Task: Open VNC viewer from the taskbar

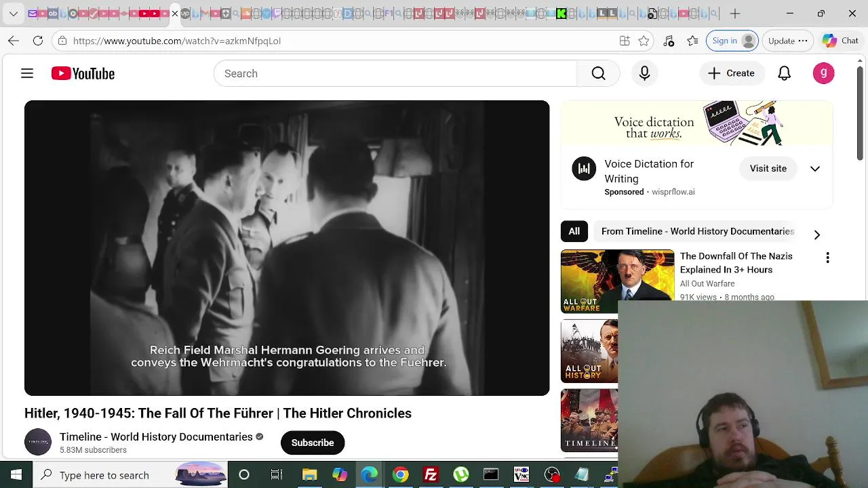Action: click(521, 475)
